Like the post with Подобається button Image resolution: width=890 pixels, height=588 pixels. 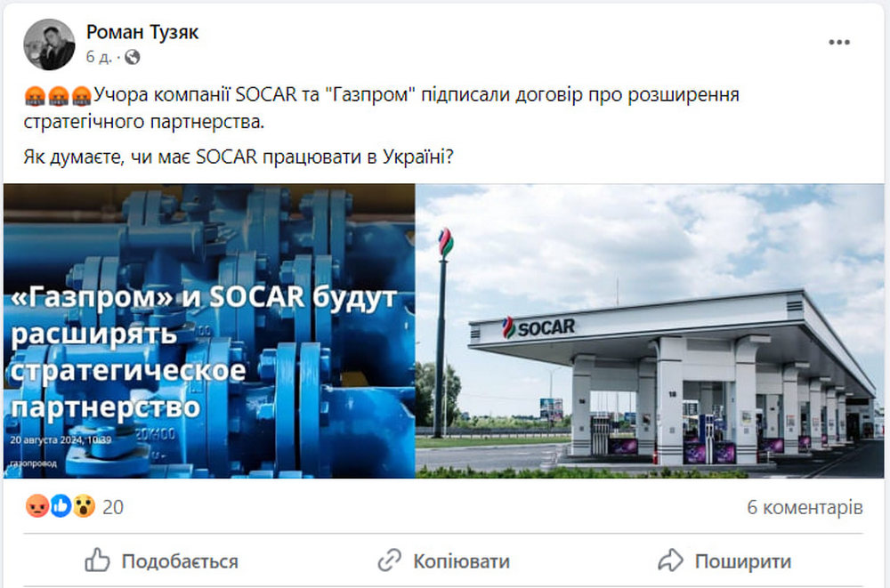pos(161,560)
